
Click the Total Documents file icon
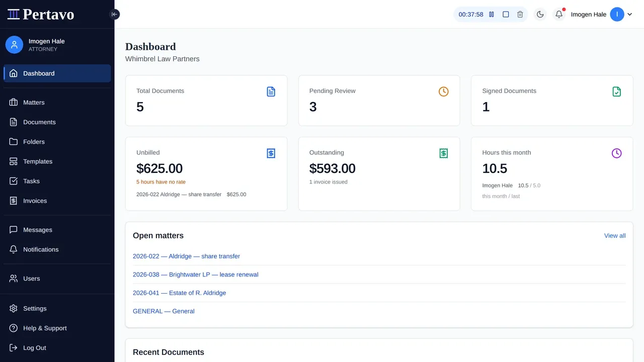pos(271,92)
